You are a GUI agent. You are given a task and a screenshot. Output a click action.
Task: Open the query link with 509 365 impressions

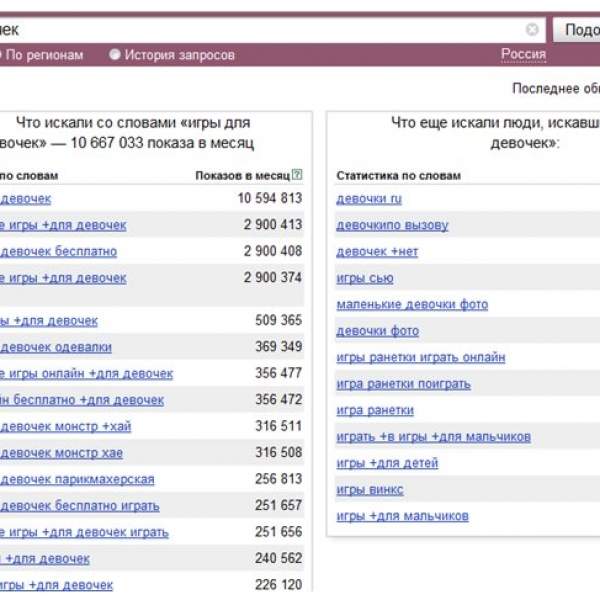(x=49, y=321)
